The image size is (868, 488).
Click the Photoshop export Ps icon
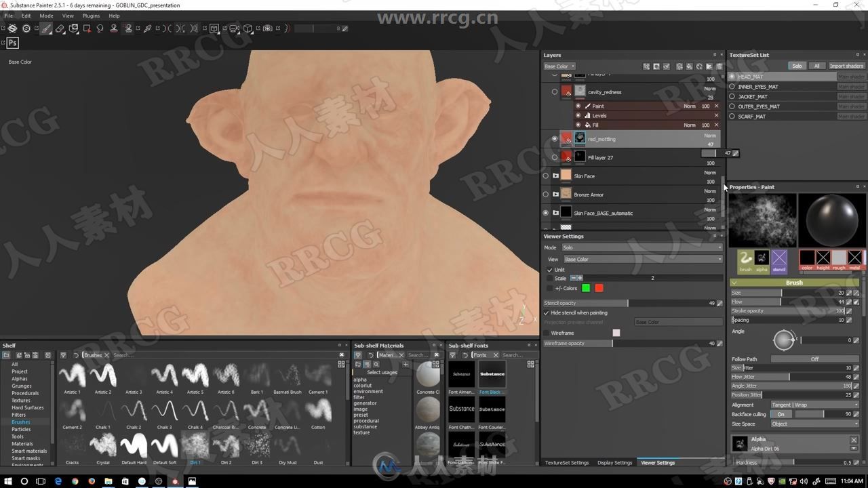[x=12, y=43]
